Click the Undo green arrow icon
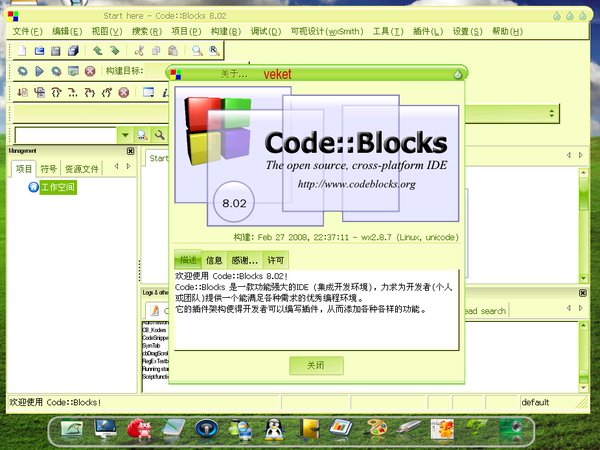The width and height of the screenshot is (600, 450). pyautogui.click(x=97, y=51)
